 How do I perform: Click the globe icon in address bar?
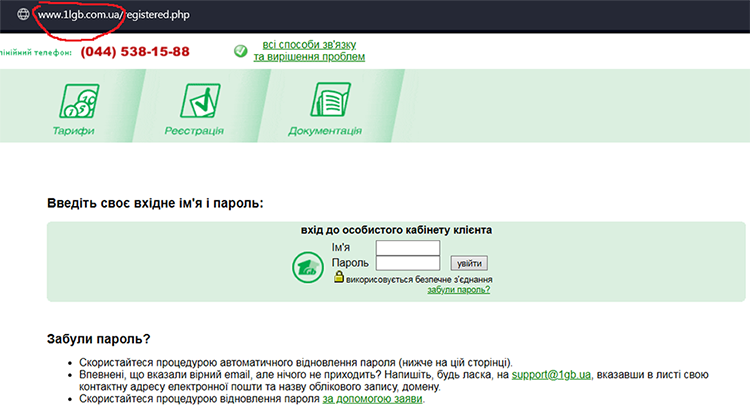point(23,14)
